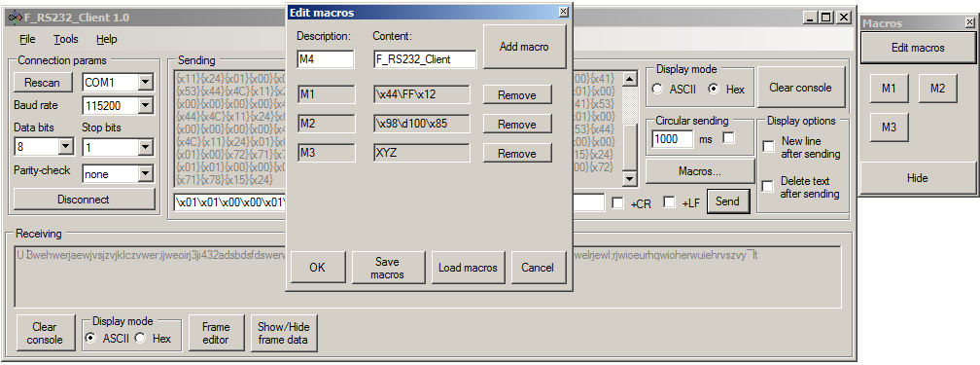Enable the Circular sending checkbox
This screenshot has width=980, height=365.
tap(729, 138)
